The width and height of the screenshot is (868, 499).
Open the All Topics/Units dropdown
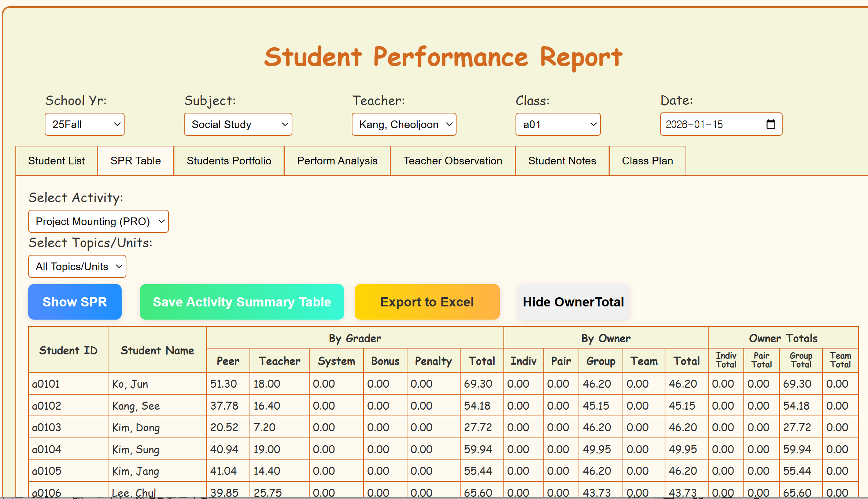tap(77, 267)
